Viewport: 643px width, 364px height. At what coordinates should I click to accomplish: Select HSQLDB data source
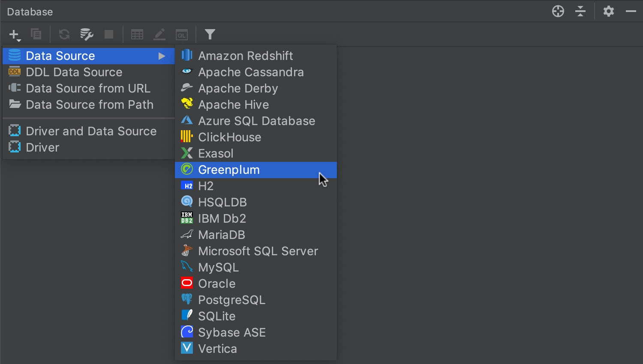[256, 203]
